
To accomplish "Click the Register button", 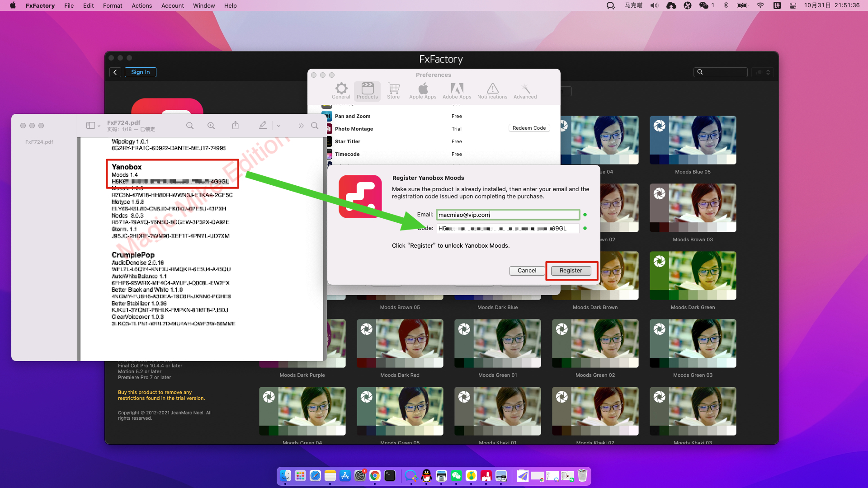I will click(571, 271).
